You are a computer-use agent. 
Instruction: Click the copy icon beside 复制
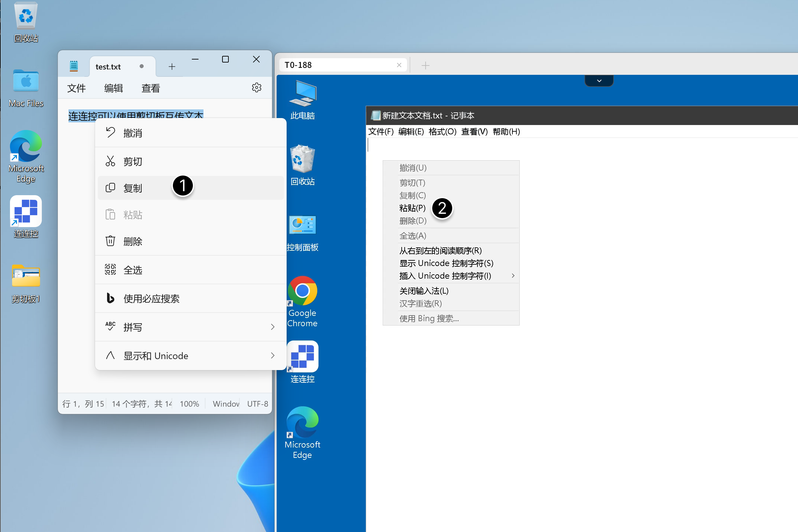(110, 188)
